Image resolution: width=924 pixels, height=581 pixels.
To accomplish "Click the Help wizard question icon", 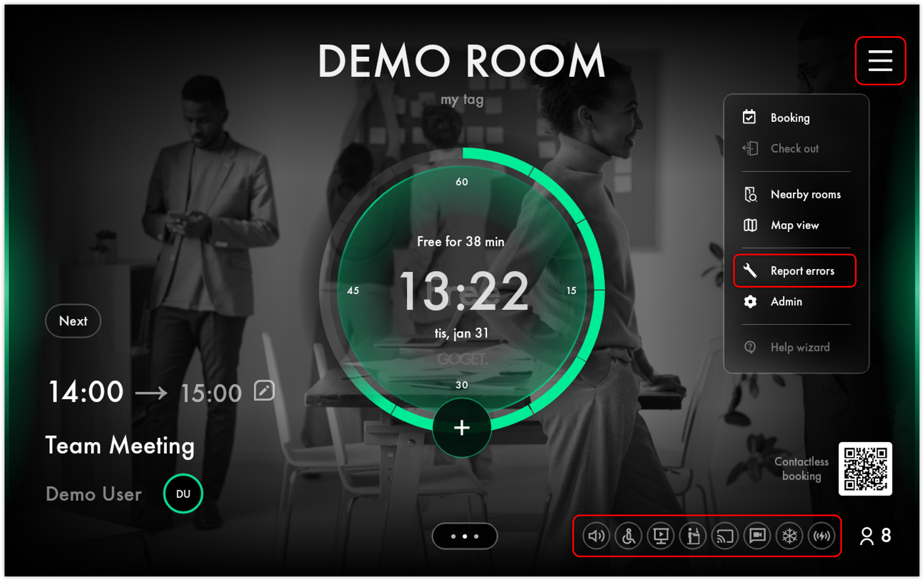I will click(x=750, y=347).
